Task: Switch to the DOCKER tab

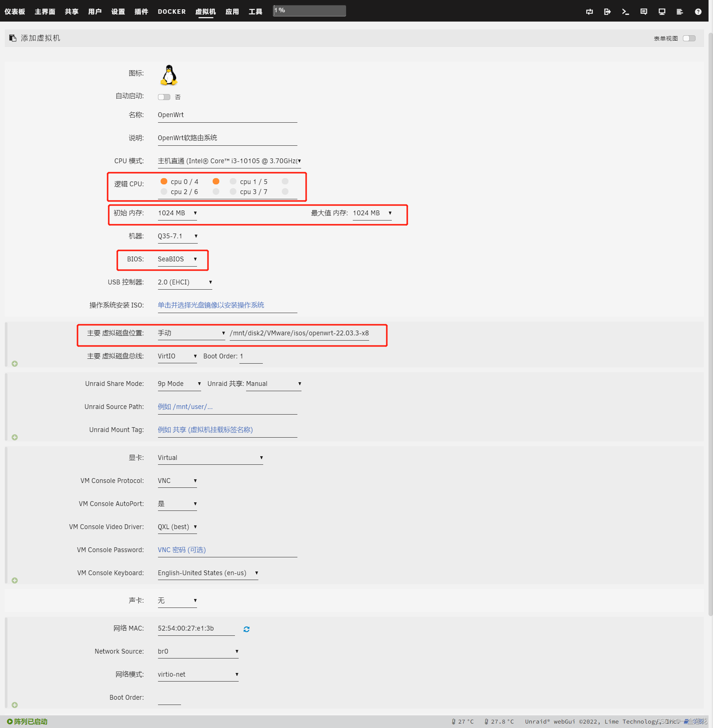Action: (x=171, y=12)
